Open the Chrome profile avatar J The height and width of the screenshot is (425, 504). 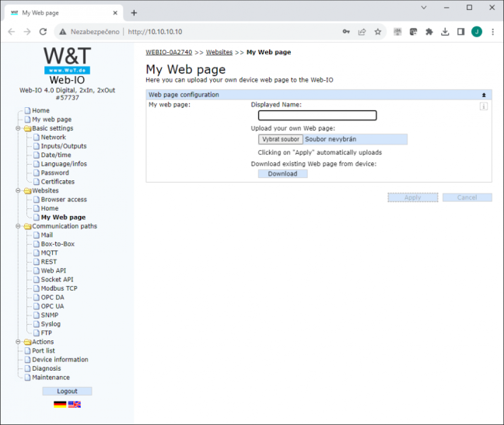click(x=477, y=32)
